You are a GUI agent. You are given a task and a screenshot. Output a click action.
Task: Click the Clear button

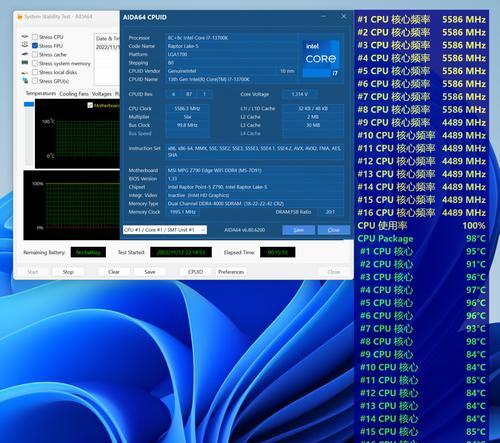tap(114, 272)
